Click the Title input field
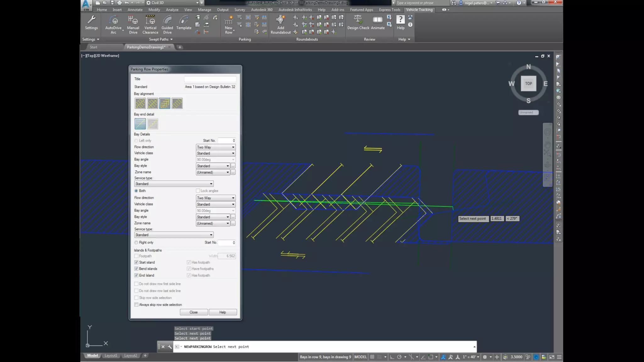The width and height of the screenshot is (644, 362). 210,79
